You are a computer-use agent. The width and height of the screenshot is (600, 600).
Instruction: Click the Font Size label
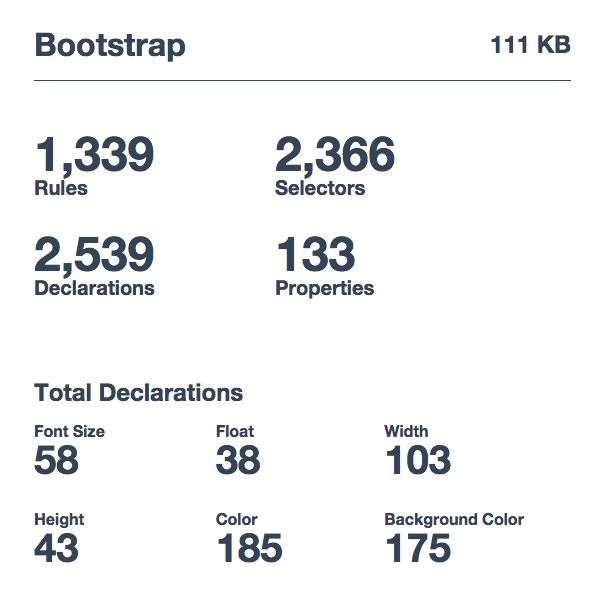[x=70, y=432]
